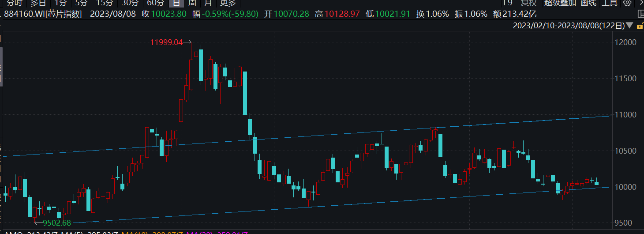The image size is (644, 234).
Task: Open the 工具 tools menu
Action: point(610,3)
